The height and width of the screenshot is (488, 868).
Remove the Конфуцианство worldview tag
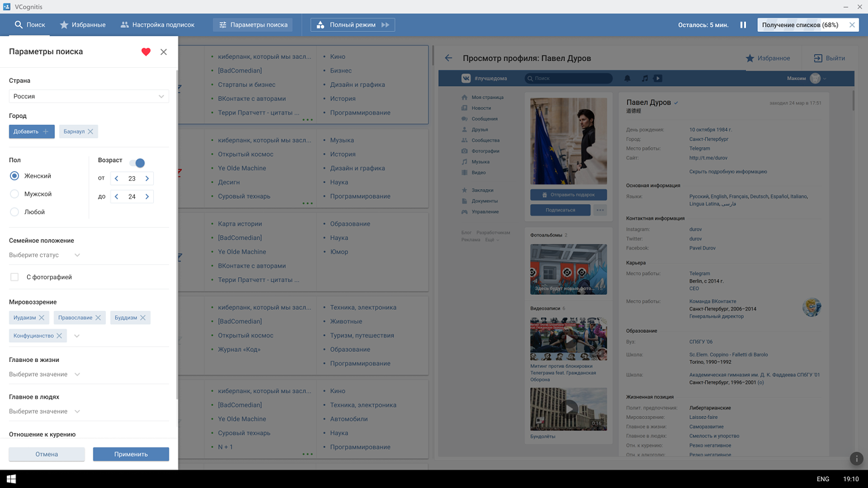pyautogui.click(x=60, y=335)
